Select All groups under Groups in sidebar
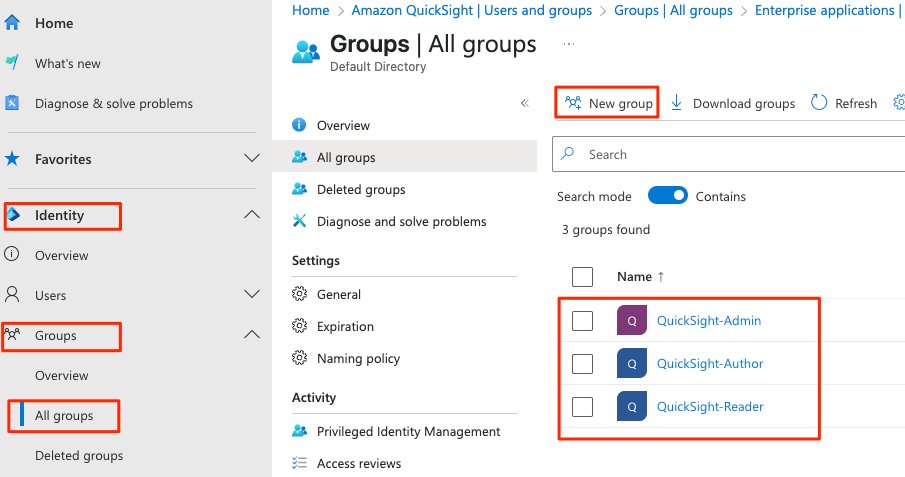The image size is (905, 477). coord(63,415)
